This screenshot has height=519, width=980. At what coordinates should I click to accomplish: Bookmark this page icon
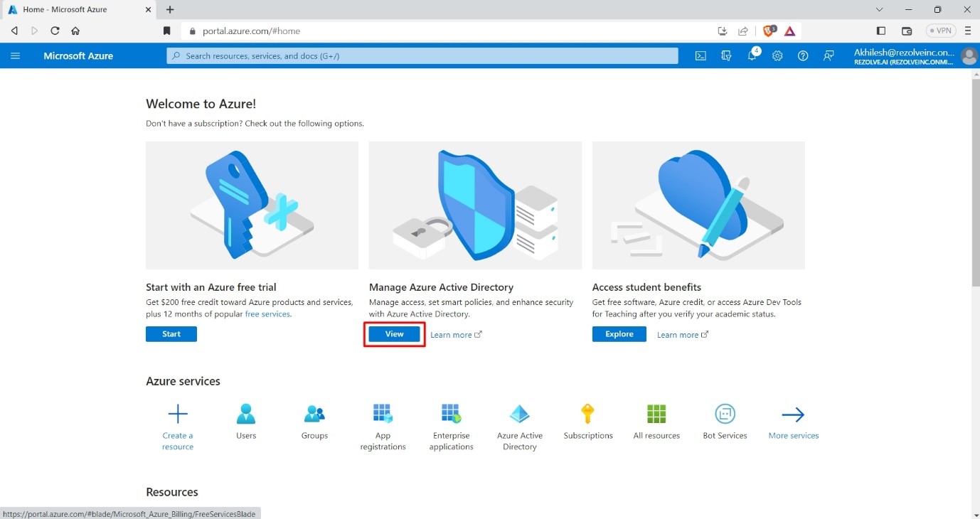click(x=167, y=31)
